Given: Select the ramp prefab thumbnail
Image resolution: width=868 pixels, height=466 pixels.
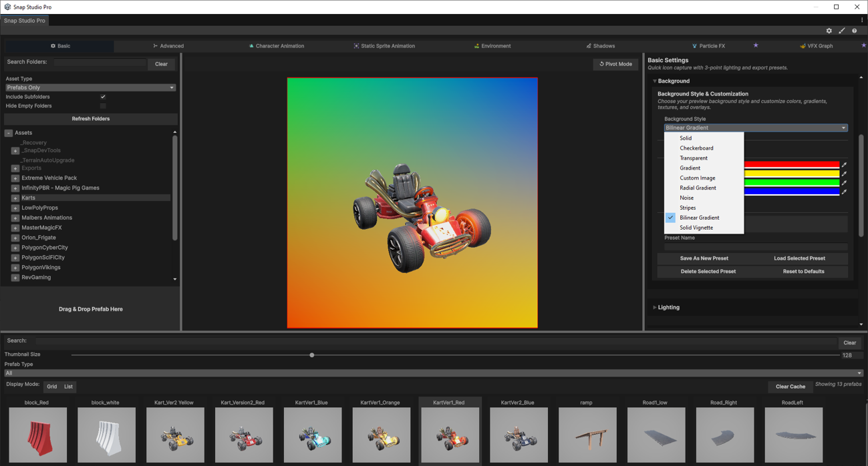Looking at the screenshot, I should (587, 435).
